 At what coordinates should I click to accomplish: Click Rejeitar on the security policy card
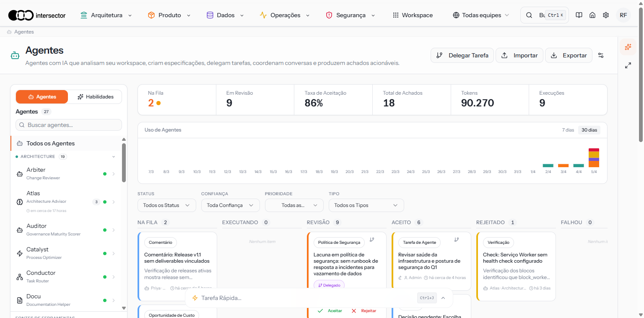pos(364,311)
